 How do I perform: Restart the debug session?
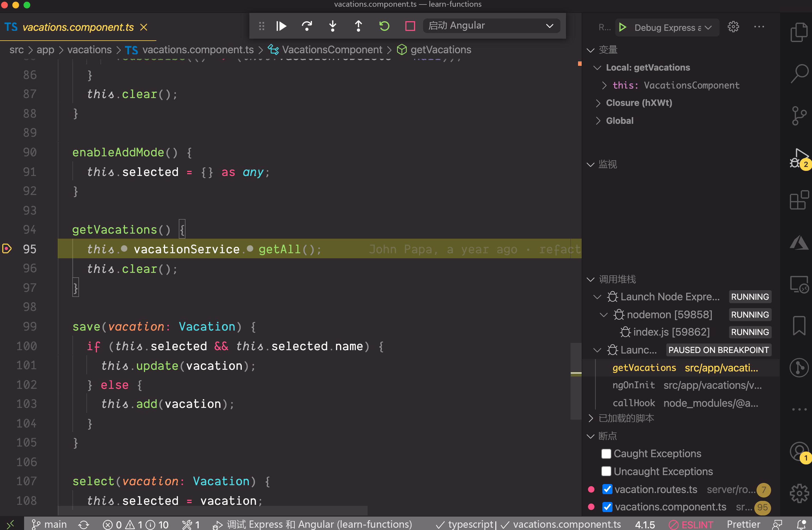tap(384, 26)
